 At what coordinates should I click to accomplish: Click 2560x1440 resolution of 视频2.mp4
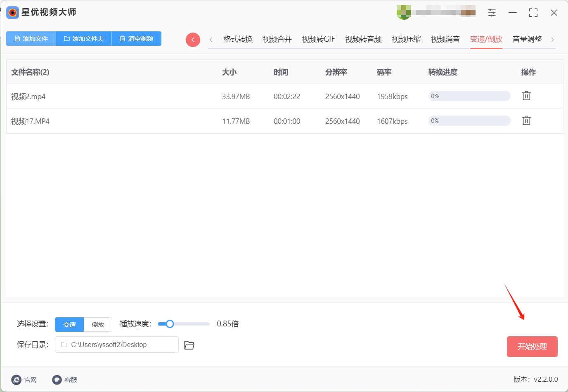(343, 97)
